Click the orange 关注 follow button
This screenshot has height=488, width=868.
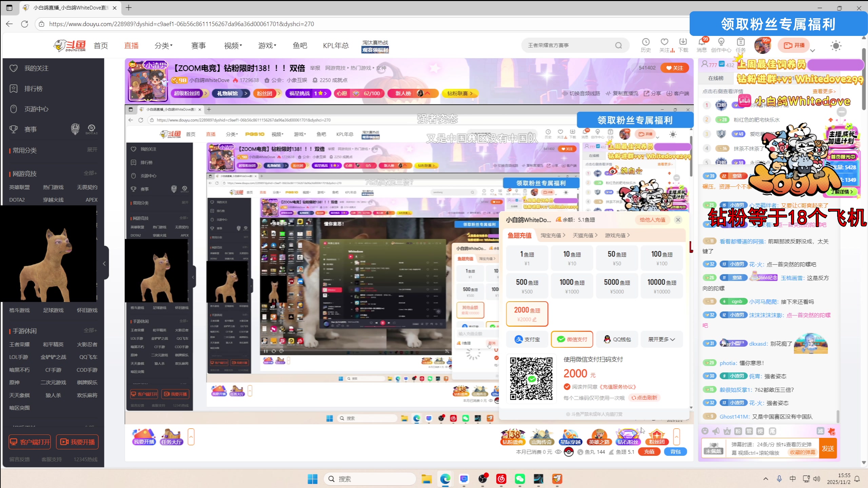(x=675, y=67)
